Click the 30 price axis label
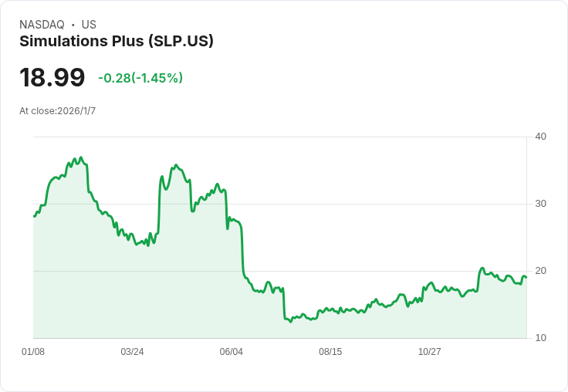 [540, 204]
